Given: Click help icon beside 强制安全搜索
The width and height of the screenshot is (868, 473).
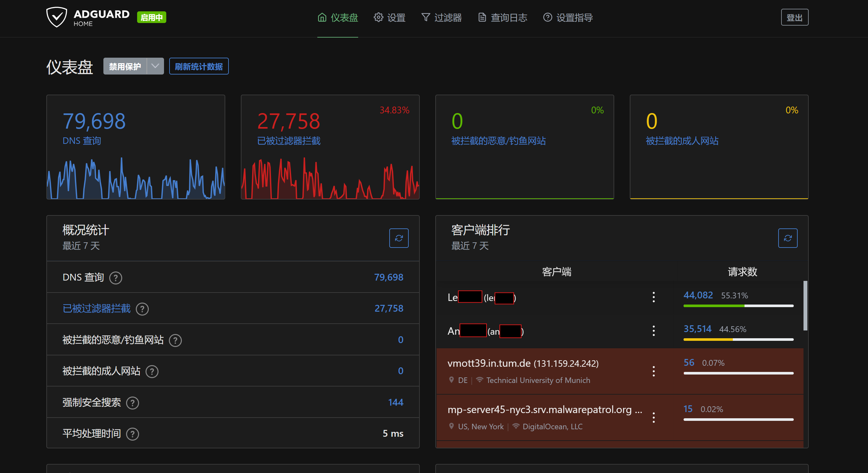Looking at the screenshot, I should click(x=133, y=403).
